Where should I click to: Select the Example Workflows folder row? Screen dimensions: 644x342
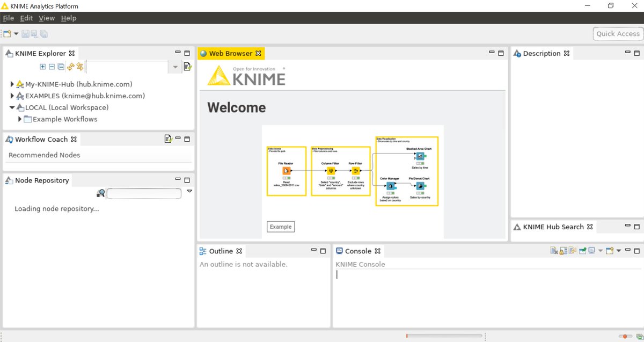pyautogui.click(x=65, y=119)
